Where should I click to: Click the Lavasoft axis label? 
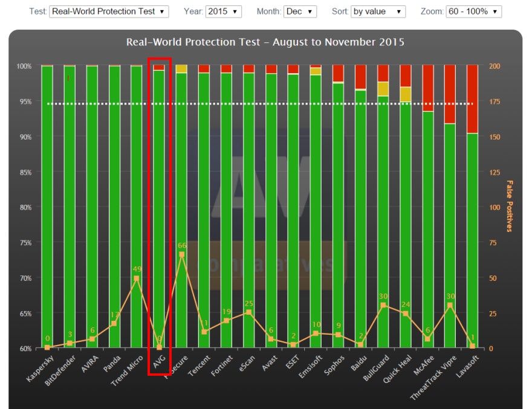click(467, 366)
